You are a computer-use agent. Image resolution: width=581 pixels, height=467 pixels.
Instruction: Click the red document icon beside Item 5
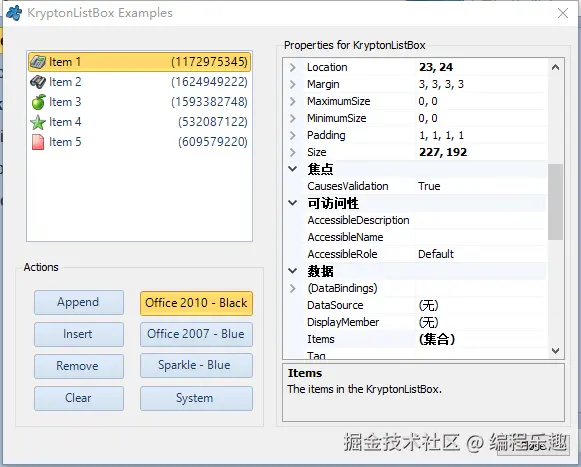coord(38,142)
